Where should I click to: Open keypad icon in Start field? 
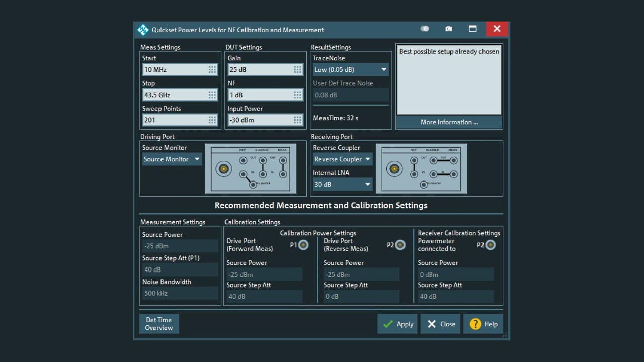point(212,69)
